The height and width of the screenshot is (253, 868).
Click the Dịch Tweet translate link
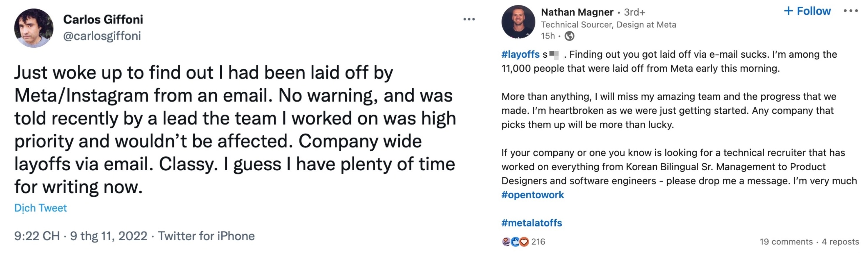41,208
